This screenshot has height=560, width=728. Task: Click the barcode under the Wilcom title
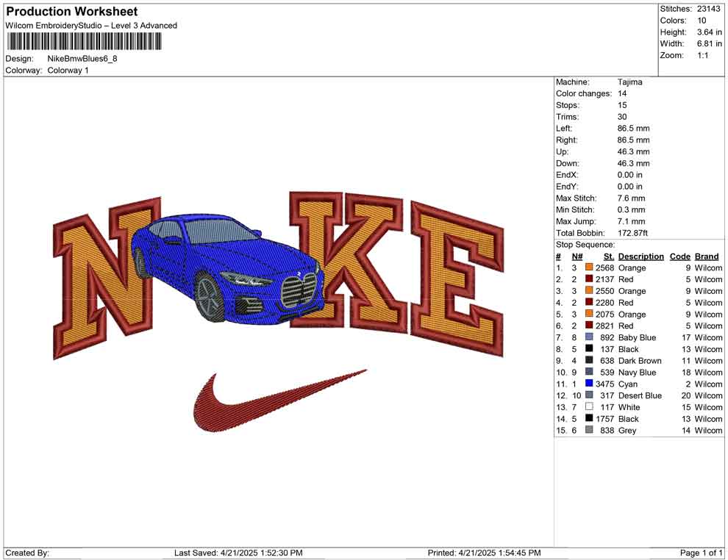point(84,42)
